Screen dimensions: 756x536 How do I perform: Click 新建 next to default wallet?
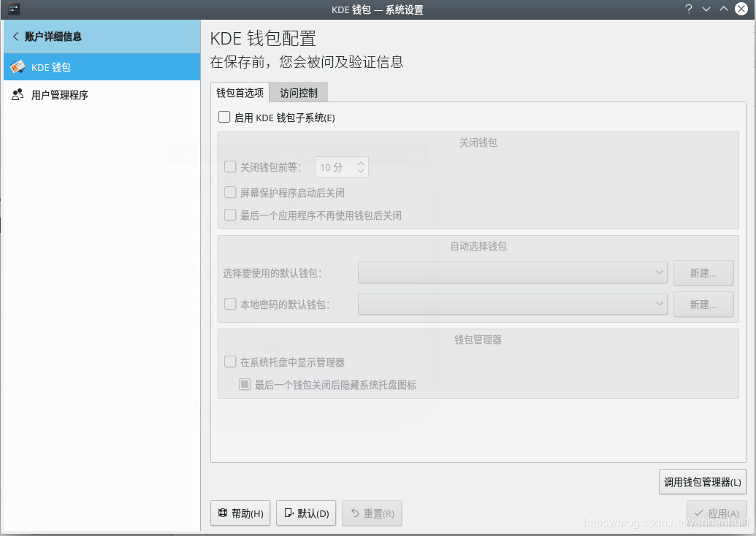coord(703,273)
